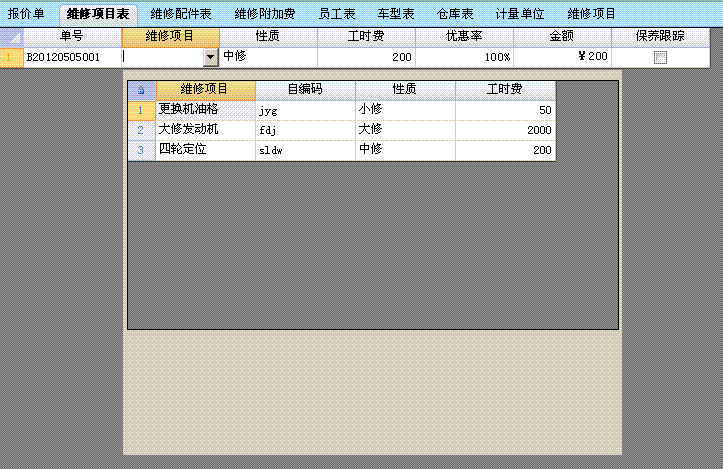Open the 员工表 tab
The image size is (723, 469).
[337, 14]
